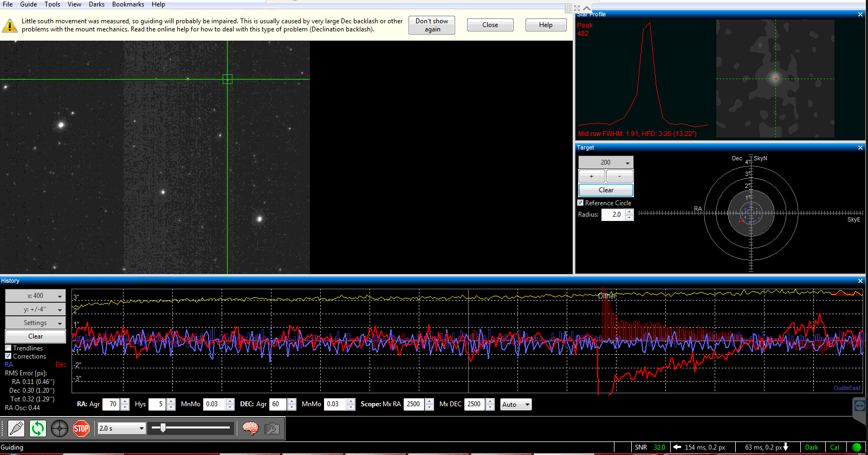This screenshot has width=868, height=455.
Task: Click the Dark status bar indicator
Action: click(812, 447)
